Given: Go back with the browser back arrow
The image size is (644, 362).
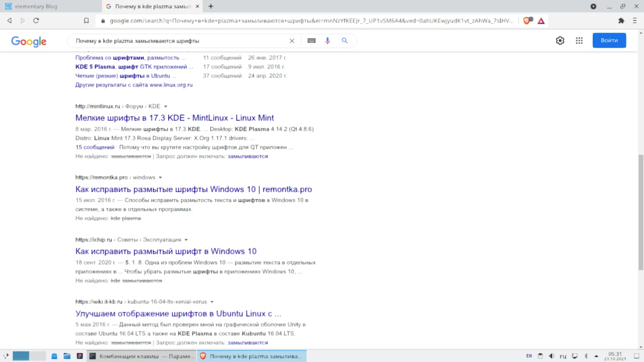Looking at the screenshot, I should coord(9,21).
